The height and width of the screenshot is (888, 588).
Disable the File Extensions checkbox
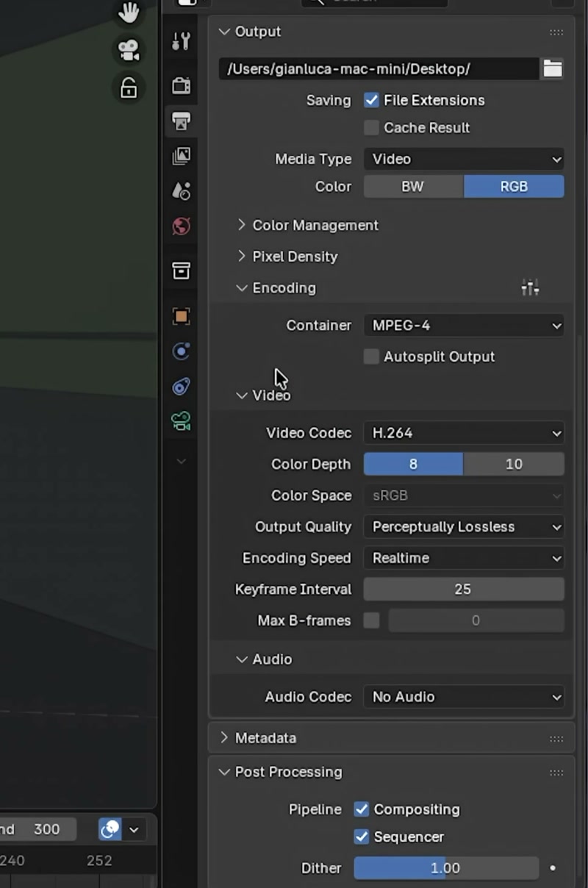(x=371, y=100)
